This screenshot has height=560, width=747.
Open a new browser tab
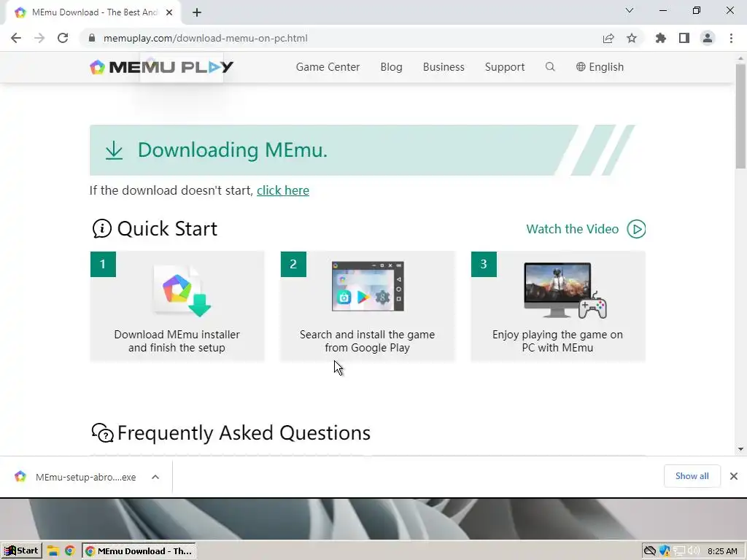(x=197, y=12)
